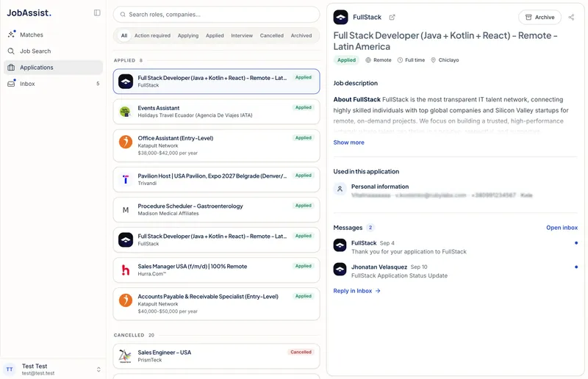Image resolution: width=588 pixels, height=379 pixels.
Task: Click avatar on Jhonatan Velasquez message
Action: click(340, 269)
